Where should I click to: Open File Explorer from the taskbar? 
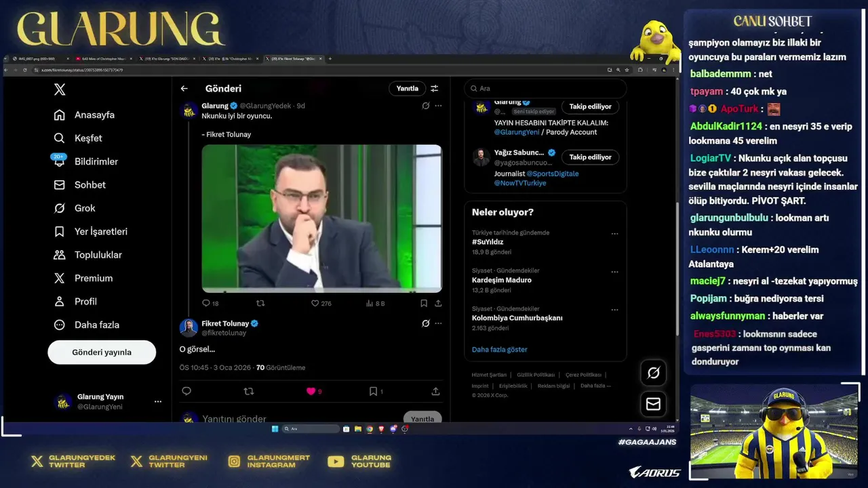pos(358,429)
